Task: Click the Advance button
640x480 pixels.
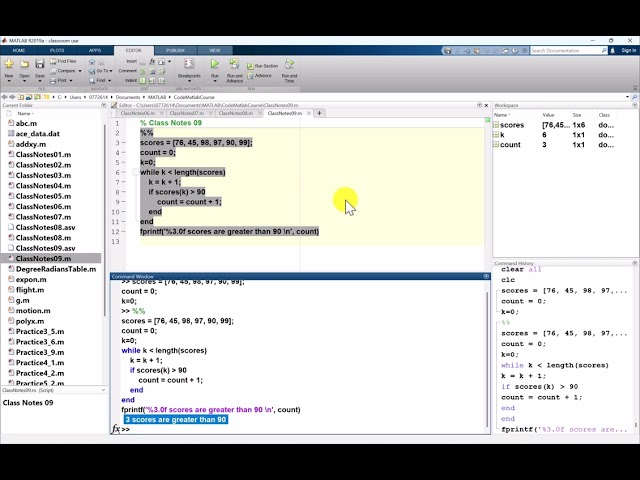Action: coord(260,76)
